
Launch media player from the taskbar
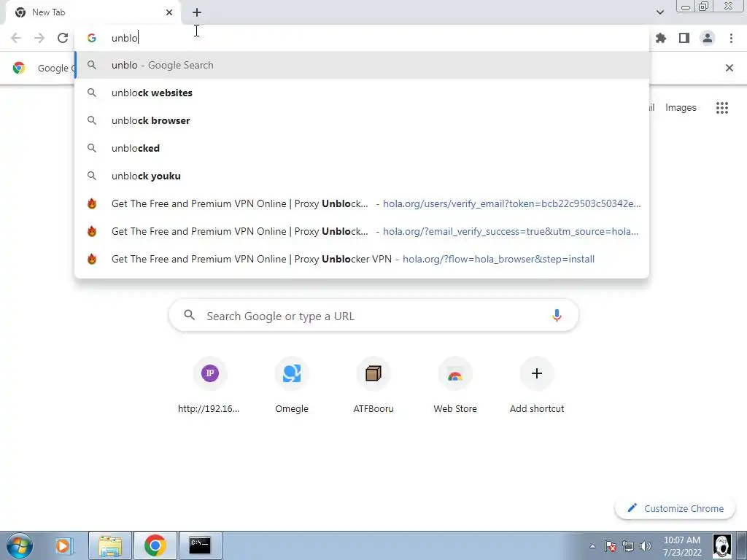pyautogui.click(x=63, y=545)
